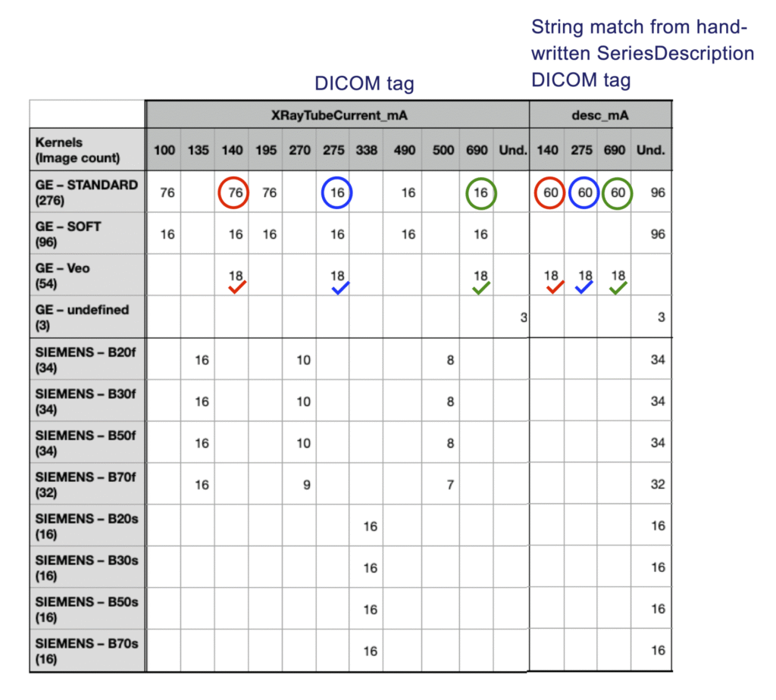This screenshot has width=776, height=700.
Task: Select the green circled 60 under desc_mA
Action: pyautogui.click(x=617, y=193)
